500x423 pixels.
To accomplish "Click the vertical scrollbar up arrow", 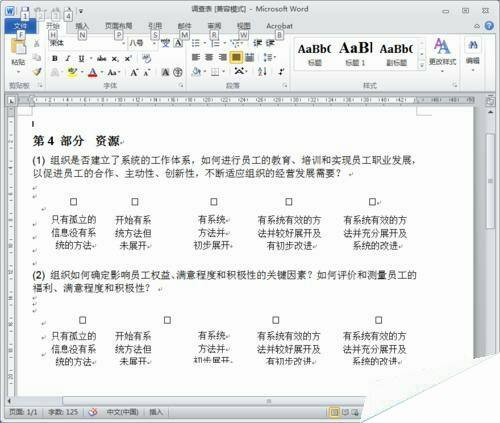I will click(490, 113).
